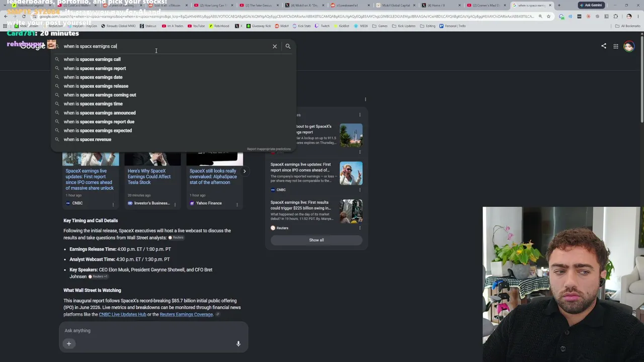644x362 pixels.
Task: Open the Google account avatar on the page
Action: pyautogui.click(x=629, y=46)
